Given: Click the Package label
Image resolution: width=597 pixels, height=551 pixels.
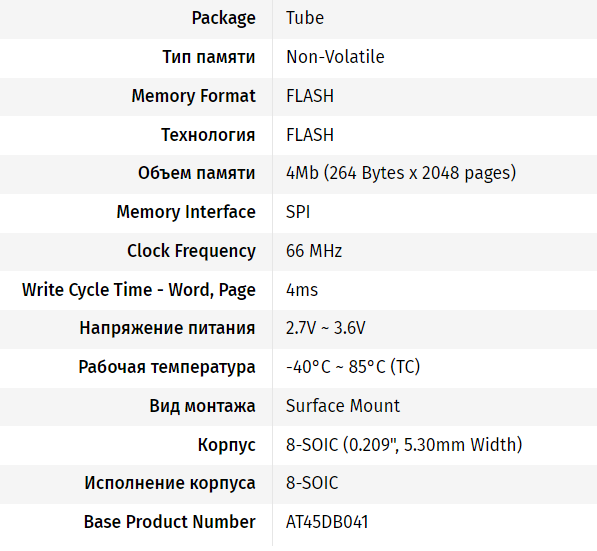Looking at the screenshot, I should coord(223,19).
